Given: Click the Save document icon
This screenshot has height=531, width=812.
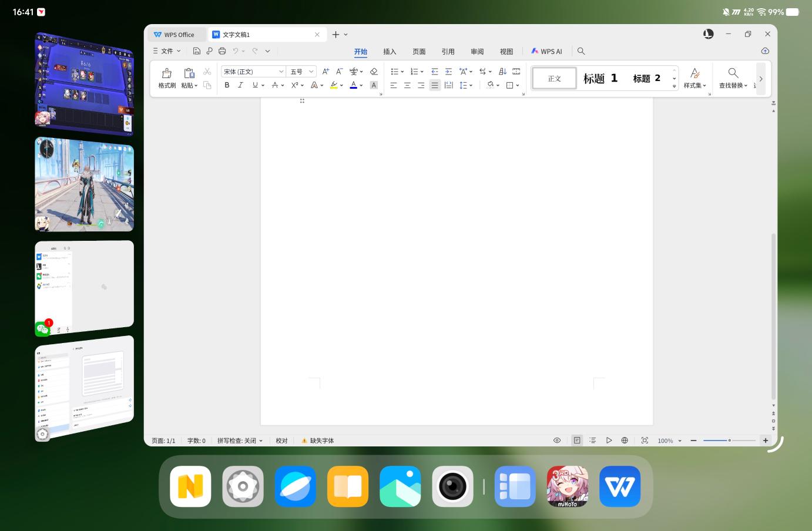Looking at the screenshot, I should [x=197, y=51].
